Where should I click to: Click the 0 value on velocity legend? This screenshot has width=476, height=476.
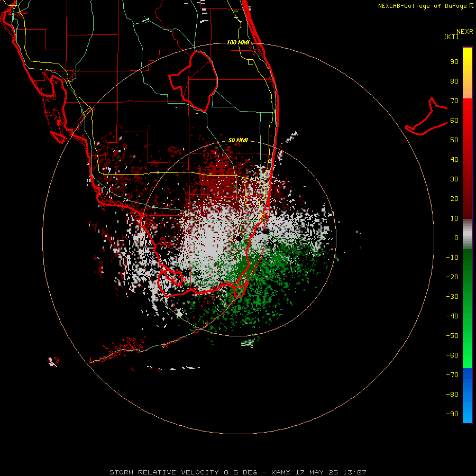[x=456, y=238]
